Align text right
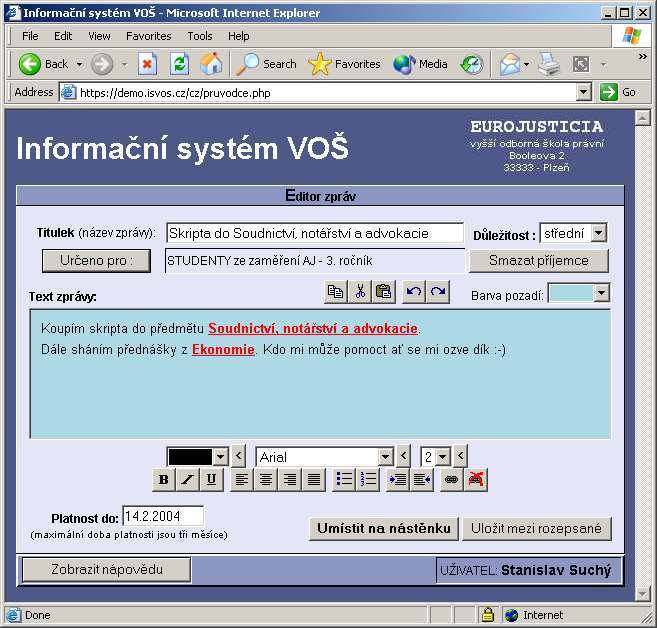The width and height of the screenshot is (657, 628). pos(290,479)
